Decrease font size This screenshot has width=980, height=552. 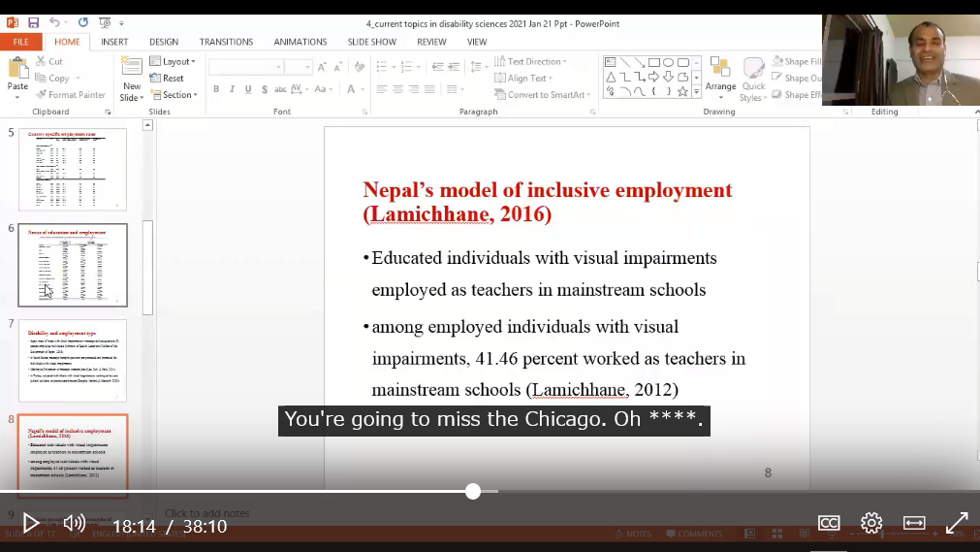click(338, 67)
